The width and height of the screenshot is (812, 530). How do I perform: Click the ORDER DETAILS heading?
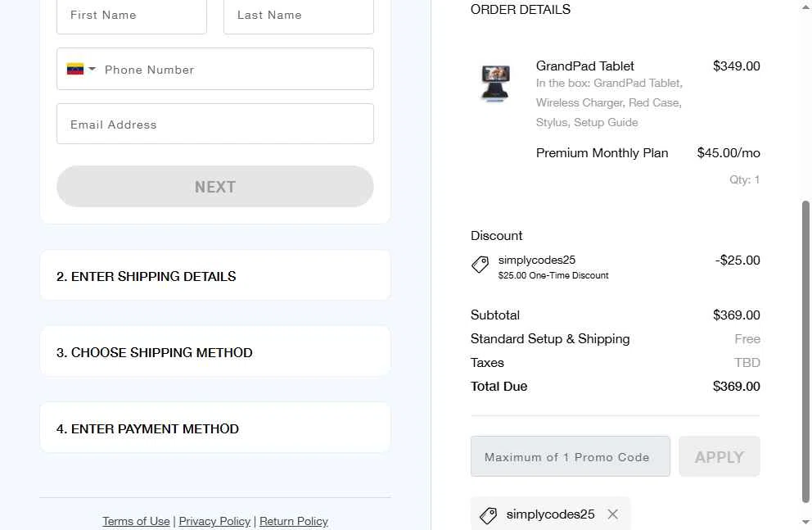(x=521, y=9)
